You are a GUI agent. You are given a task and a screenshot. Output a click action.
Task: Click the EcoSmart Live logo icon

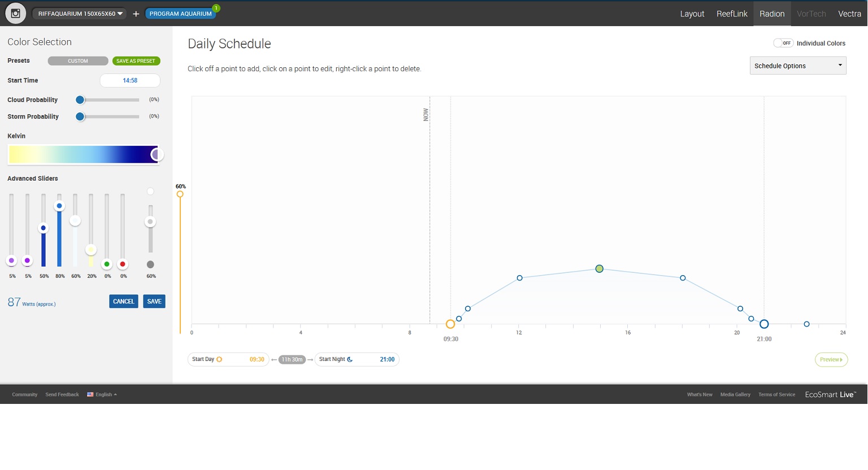pos(15,13)
